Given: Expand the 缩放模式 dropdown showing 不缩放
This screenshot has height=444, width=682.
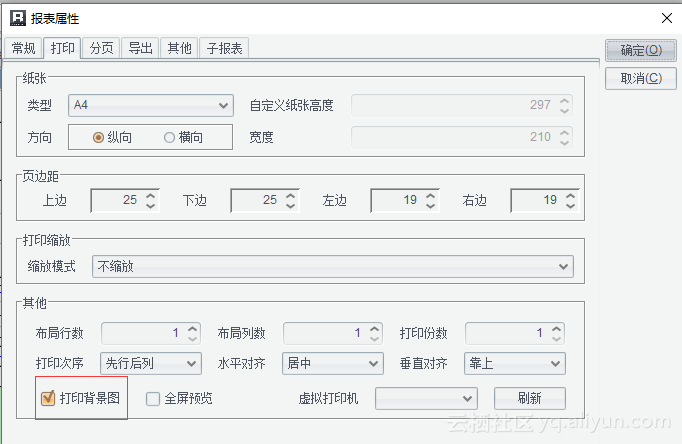Looking at the screenshot, I should tap(333, 267).
